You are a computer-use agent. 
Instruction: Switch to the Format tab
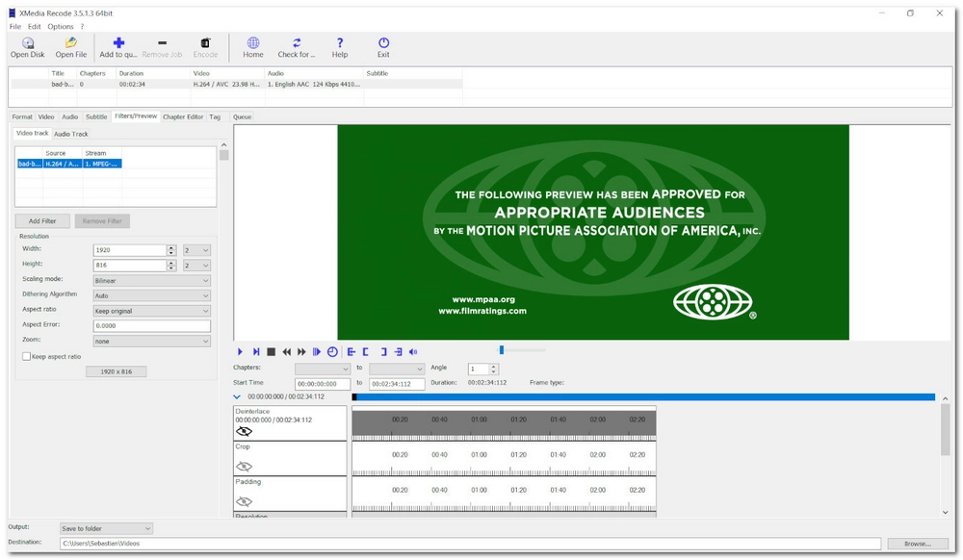(x=22, y=116)
